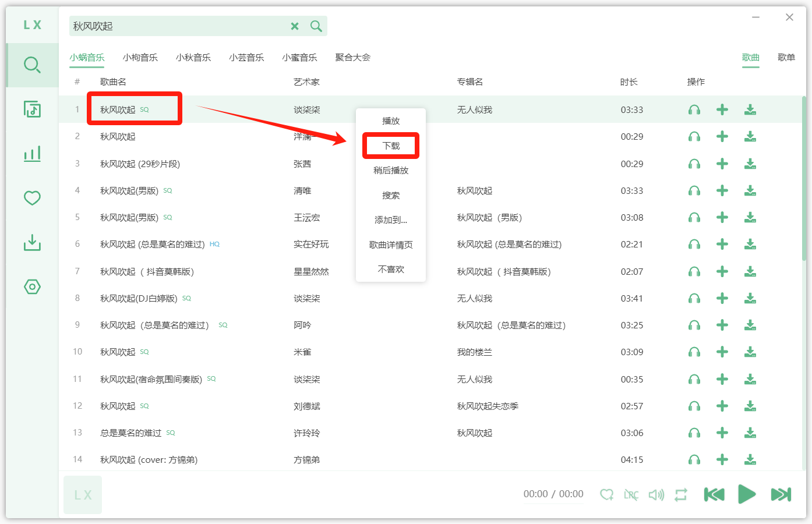Image resolution: width=812 pixels, height=524 pixels.
Task: Toggle desktop lyrics LRC icon
Action: tap(631, 495)
